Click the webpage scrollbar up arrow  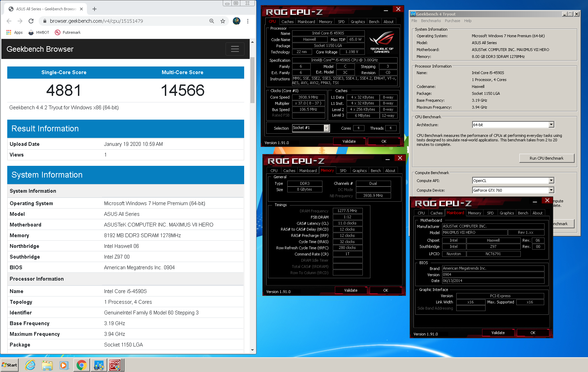click(x=252, y=42)
